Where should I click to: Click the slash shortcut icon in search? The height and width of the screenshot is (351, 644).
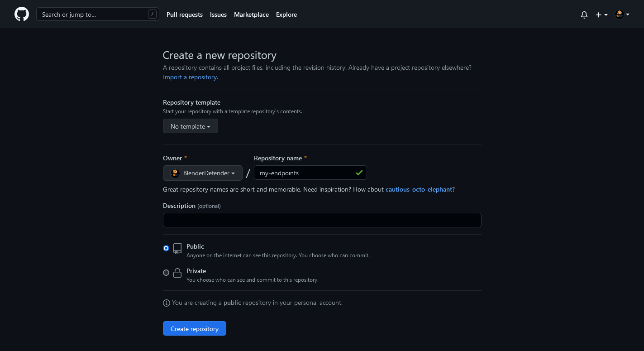[x=152, y=14]
